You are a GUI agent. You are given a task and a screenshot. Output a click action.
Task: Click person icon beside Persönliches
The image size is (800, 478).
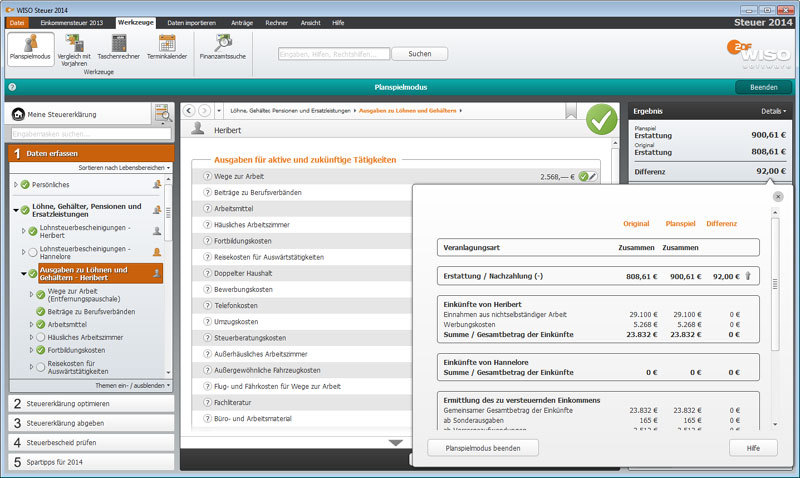pos(157,184)
